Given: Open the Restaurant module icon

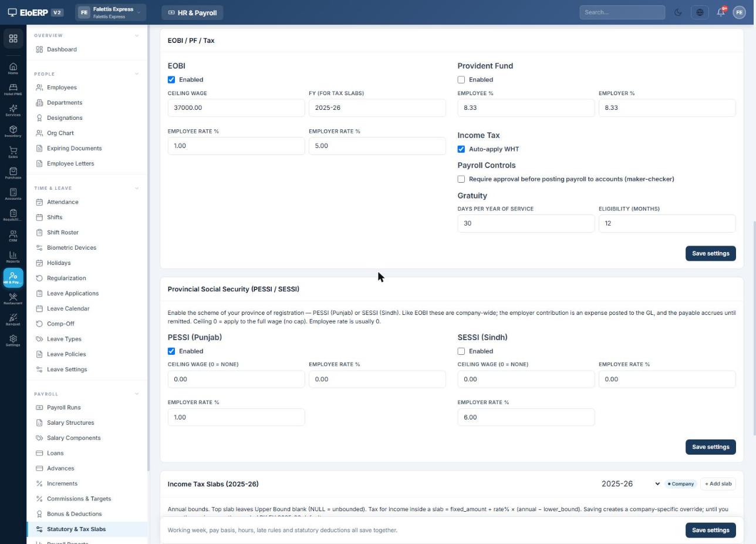Looking at the screenshot, I should pyautogui.click(x=13, y=299).
